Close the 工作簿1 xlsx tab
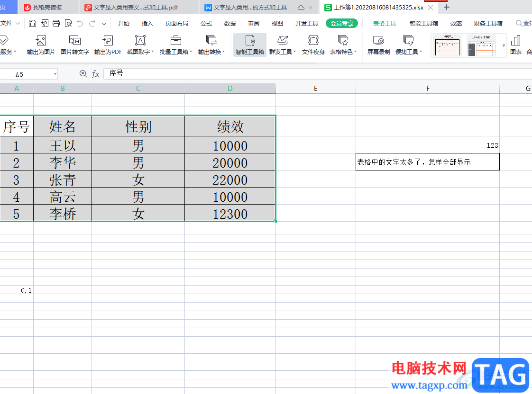 [431, 7]
